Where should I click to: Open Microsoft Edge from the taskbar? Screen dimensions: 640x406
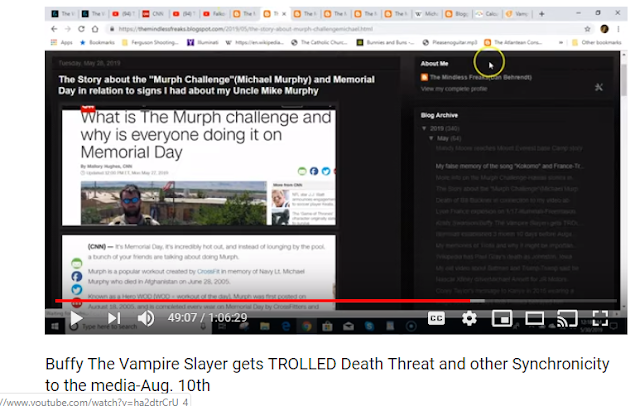(286, 326)
